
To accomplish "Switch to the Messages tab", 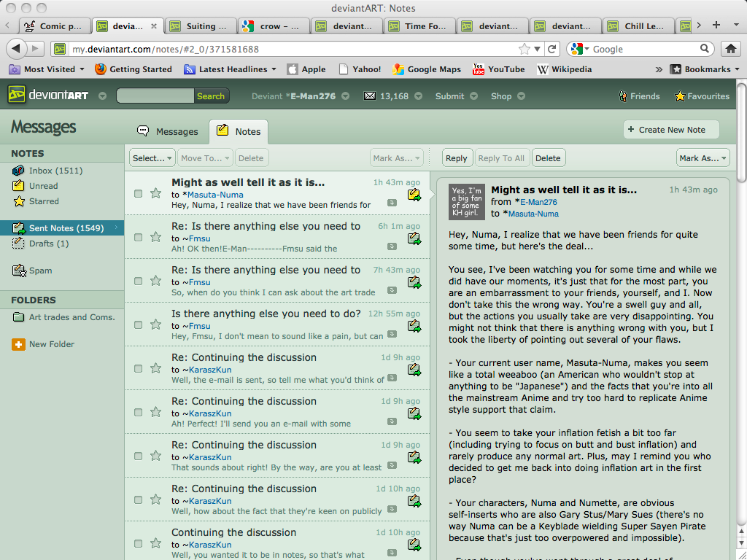I will coord(168,131).
